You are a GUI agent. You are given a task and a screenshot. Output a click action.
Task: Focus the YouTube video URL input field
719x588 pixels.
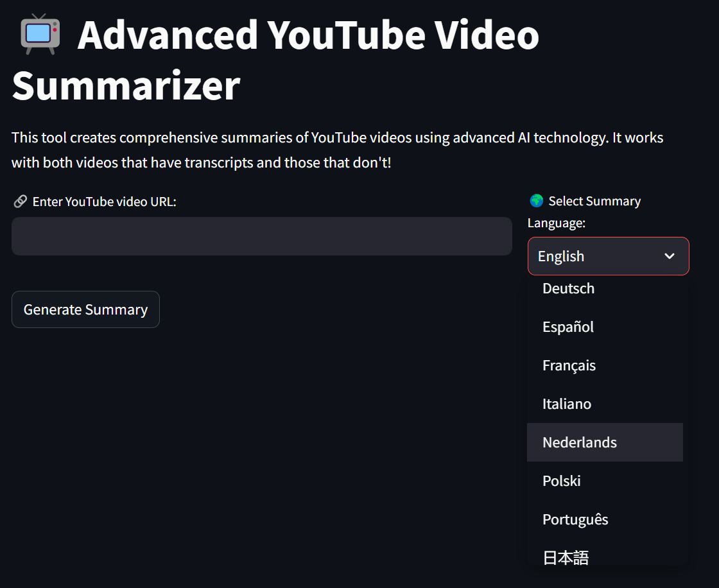261,236
